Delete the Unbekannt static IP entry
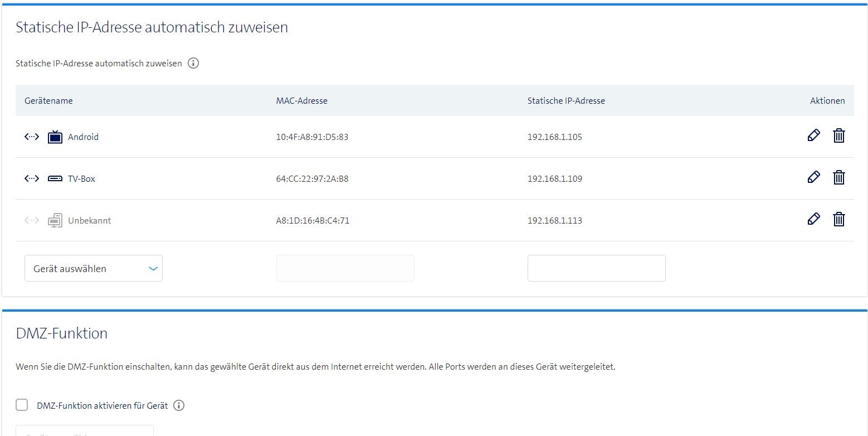This screenshot has height=436, width=868. click(x=838, y=219)
